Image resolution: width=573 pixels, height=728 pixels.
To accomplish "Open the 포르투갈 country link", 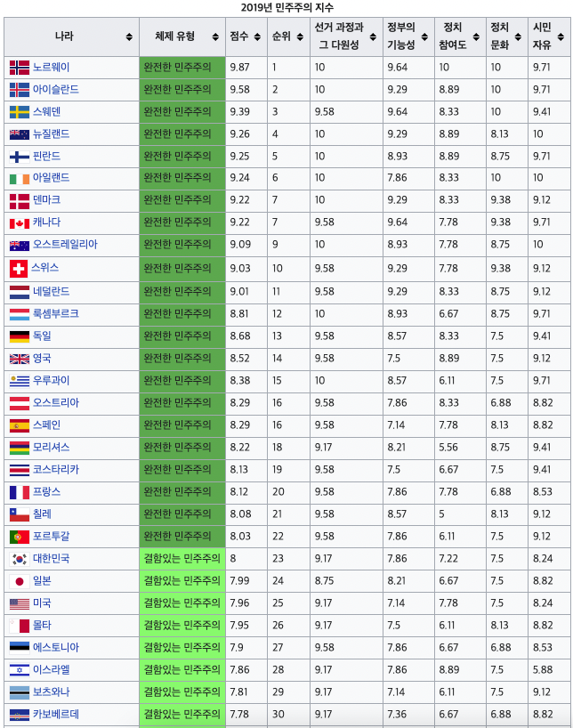I will [x=51, y=537].
